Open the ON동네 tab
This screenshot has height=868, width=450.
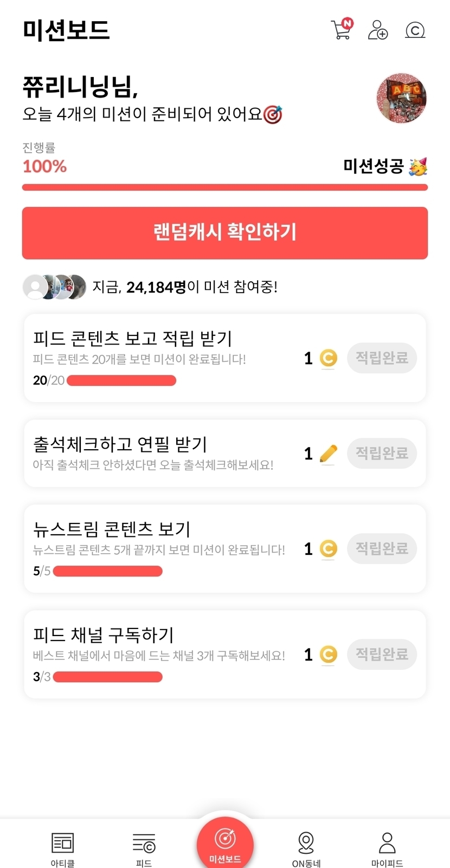pyautogui.click(x=306, y=848)
